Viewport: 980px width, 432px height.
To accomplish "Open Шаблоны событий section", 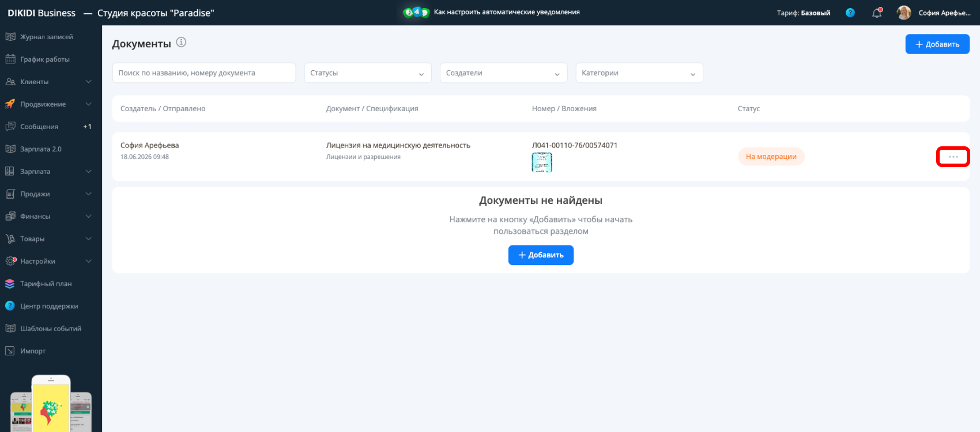I will coord(51,329).
